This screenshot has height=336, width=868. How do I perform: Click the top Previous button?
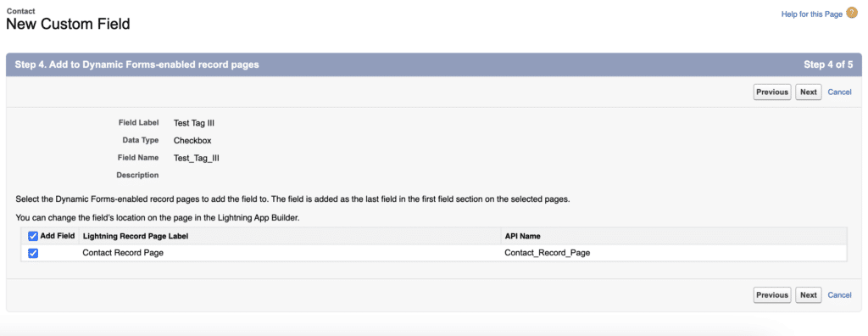tap(772, 92)
